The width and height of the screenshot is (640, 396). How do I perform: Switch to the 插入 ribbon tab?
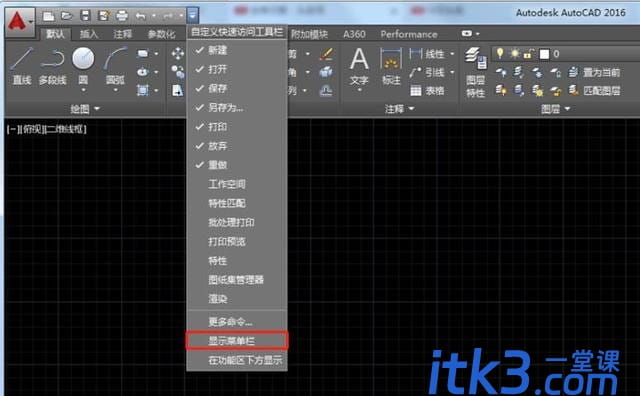pyautogui.click(x=89, y=34)
